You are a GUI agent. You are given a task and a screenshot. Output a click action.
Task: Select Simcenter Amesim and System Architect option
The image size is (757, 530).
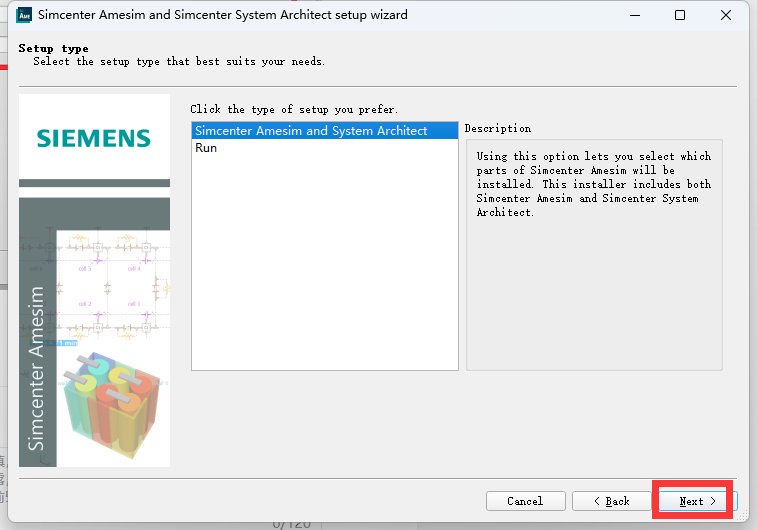point(324,131)
